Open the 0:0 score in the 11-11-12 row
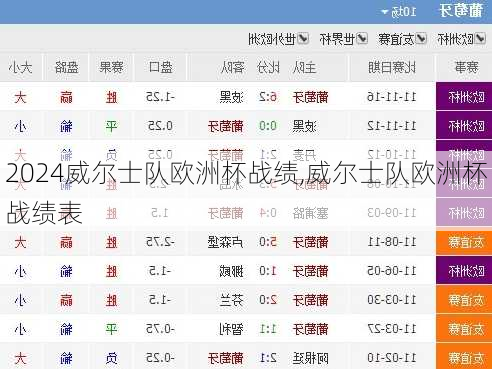Screen dimensions: 492x369 pos(268,126)
